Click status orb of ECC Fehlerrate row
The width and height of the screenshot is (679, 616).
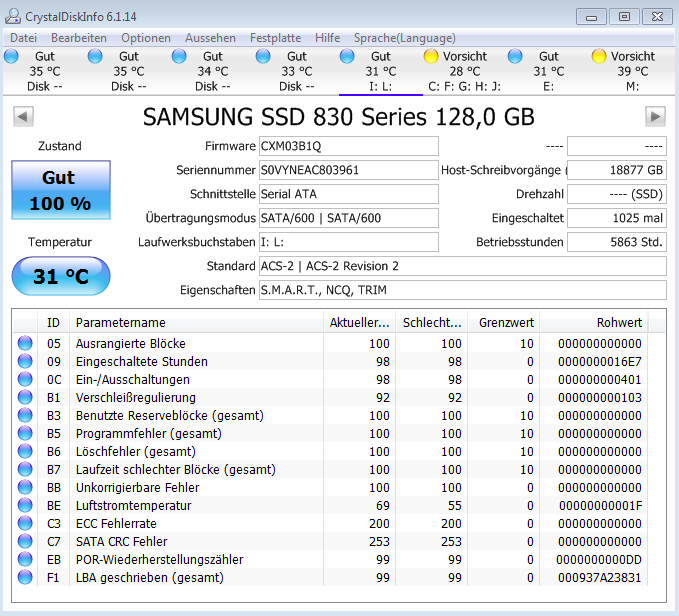tap(25, 523)
